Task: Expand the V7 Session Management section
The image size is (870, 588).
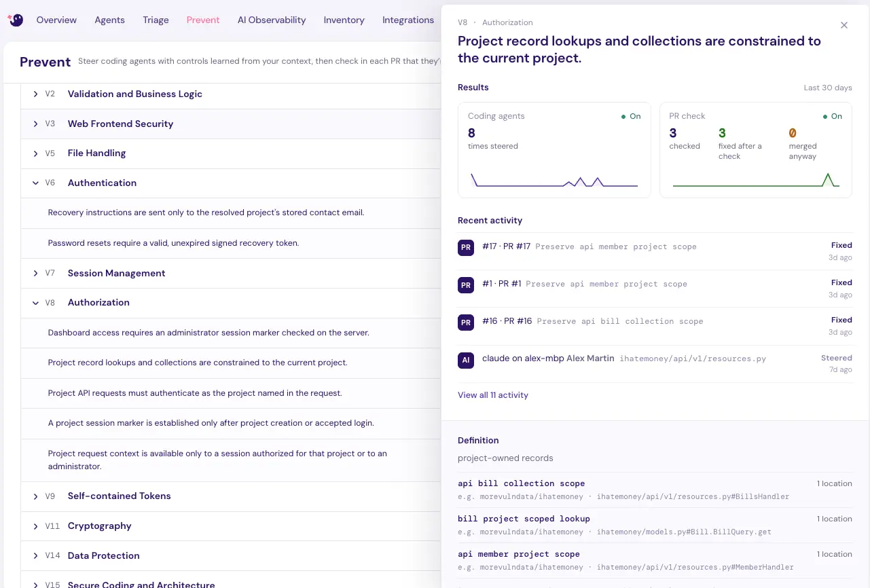Action: [36, 273]
